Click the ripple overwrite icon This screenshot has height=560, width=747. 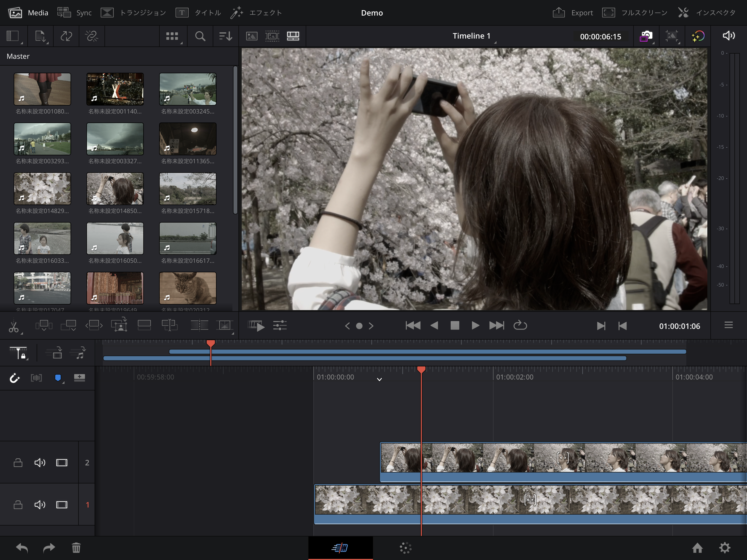tap(94, 326)
